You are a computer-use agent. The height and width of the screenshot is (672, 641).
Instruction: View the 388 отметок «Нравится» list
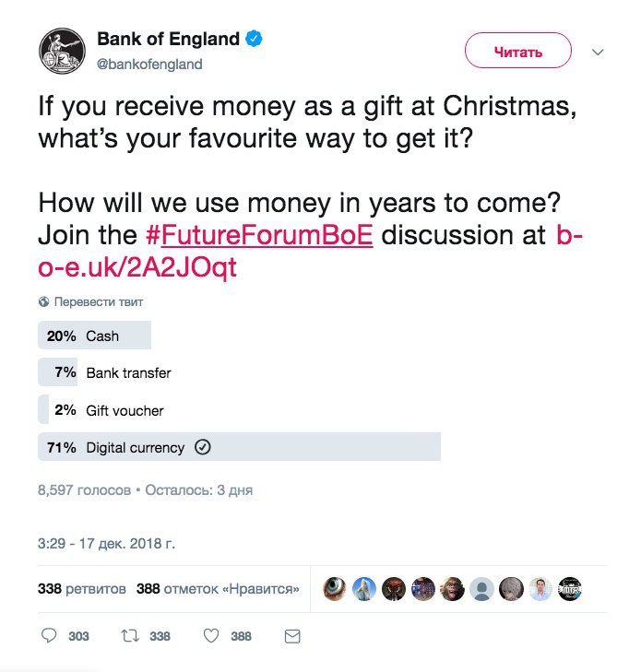(x=218, y=588)
